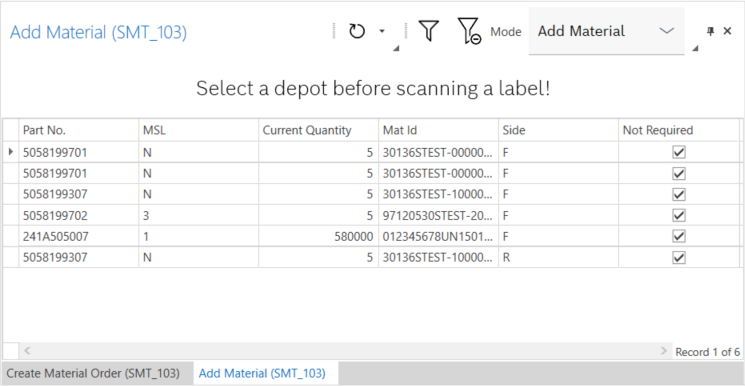Toggle Not Required for 5058199307 side F row
This screenshot has width=745, height=386.
(x=679, y=194)
